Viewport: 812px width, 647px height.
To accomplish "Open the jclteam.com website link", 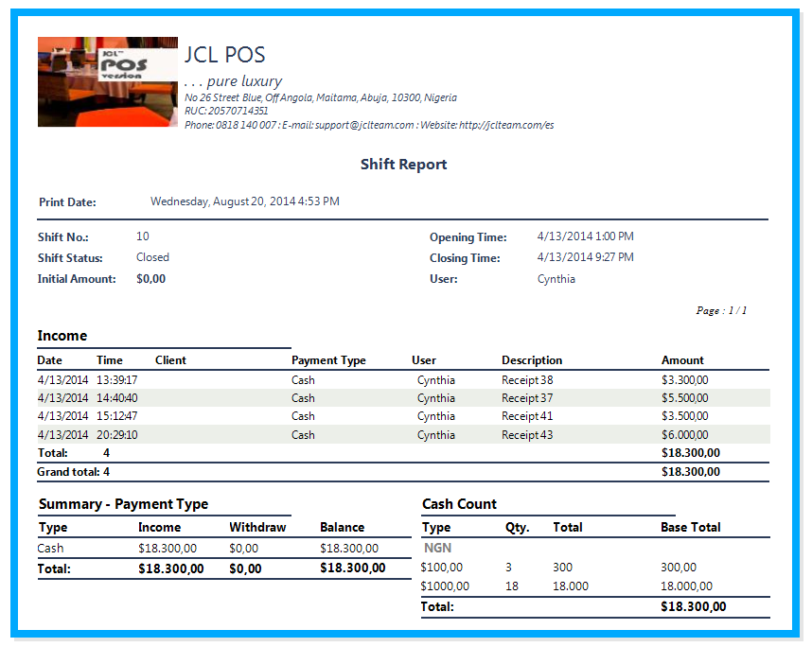I will point(506,125).
